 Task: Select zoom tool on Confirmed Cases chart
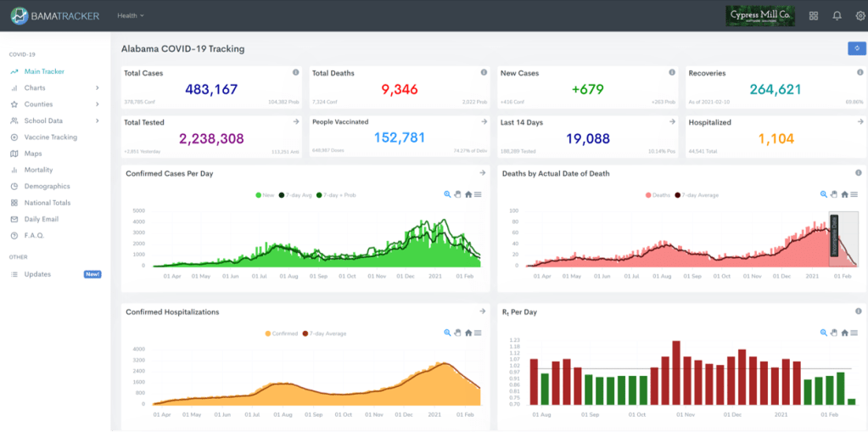point(447,194)
